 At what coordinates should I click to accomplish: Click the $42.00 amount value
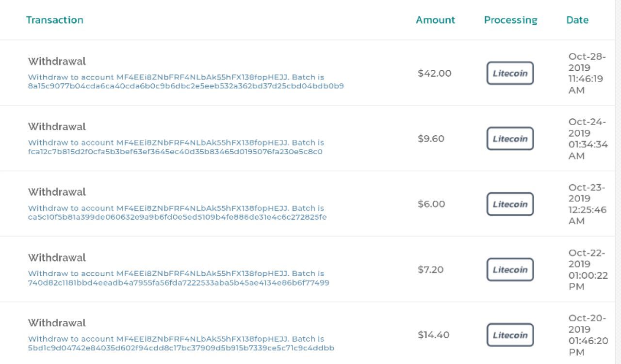[434, 74]
